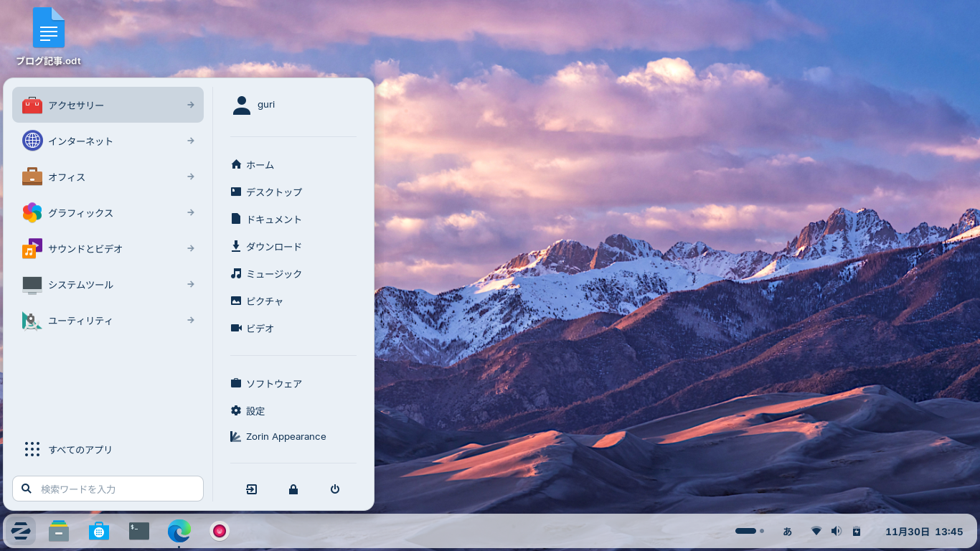Screen dimensions: 980x551
Task: Open the Files manager from taskbar
Action: tap(59, 531)
